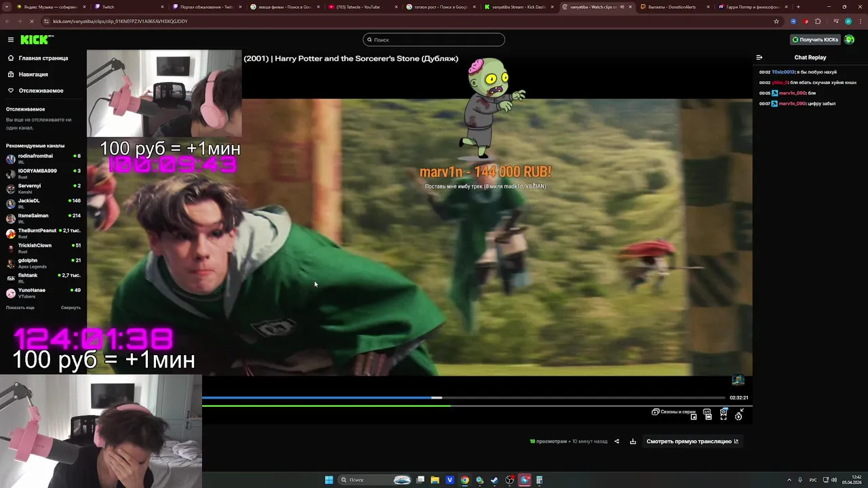Open Windows Start menu

329,480
